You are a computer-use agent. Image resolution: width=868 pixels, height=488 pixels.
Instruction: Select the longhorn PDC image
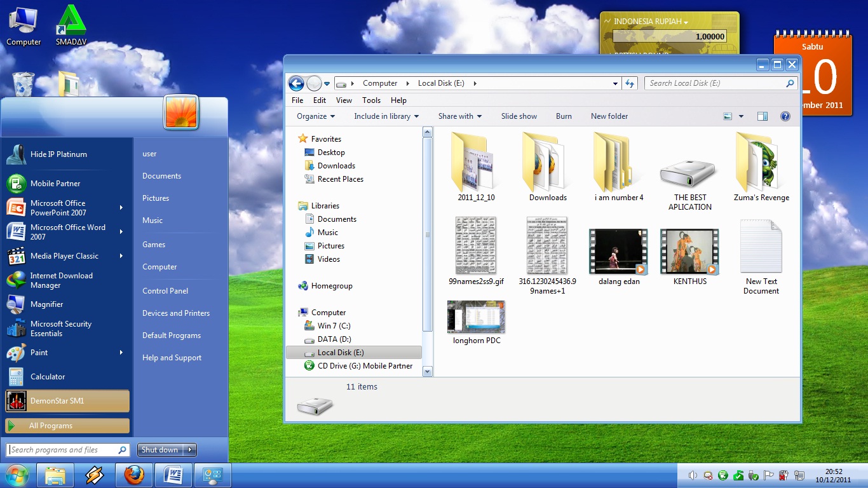[476, 317]
